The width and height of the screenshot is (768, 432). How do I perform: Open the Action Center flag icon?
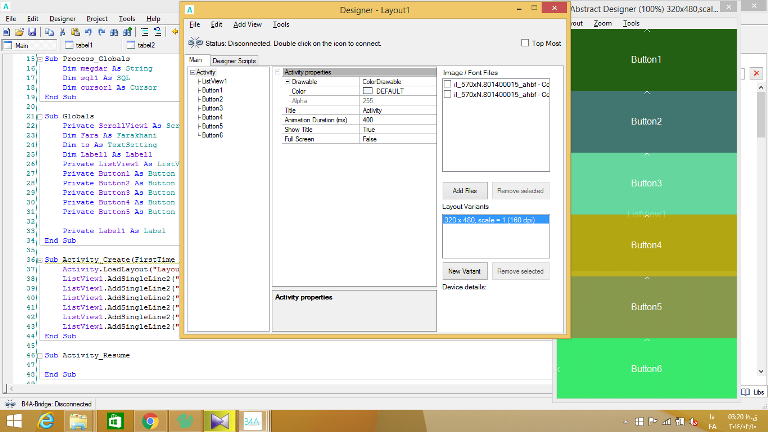[653, 421]
